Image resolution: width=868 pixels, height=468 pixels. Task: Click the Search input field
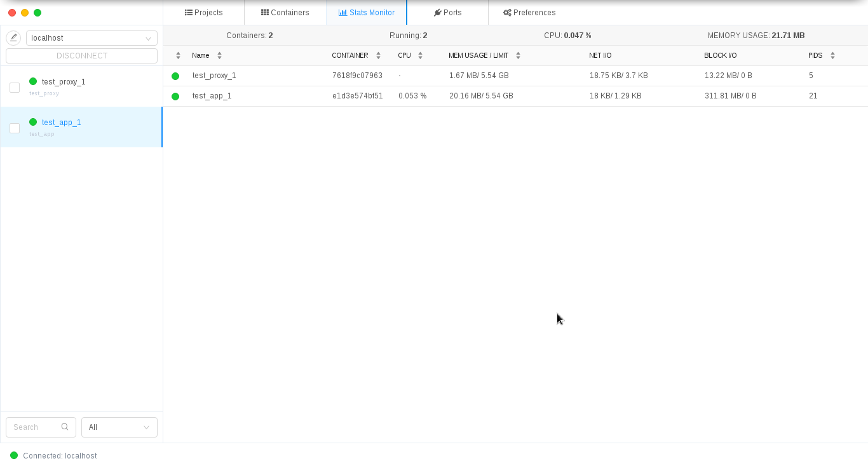(35, 427)
